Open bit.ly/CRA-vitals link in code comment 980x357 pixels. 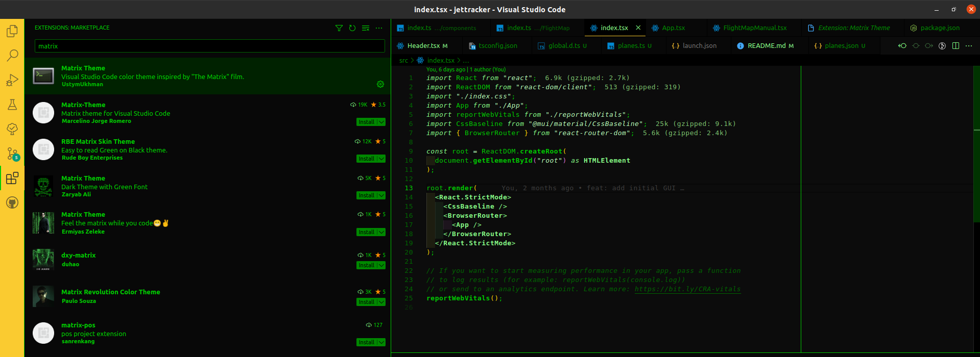[x=687, y=289]
